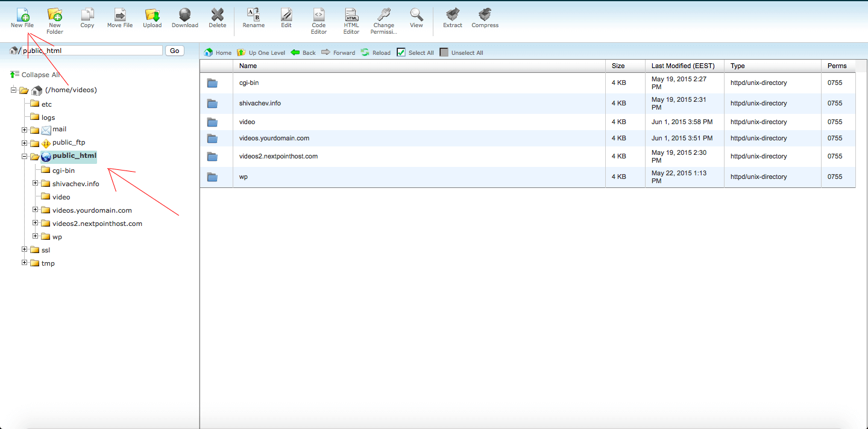
Task: Select video row in file list
Action: pyautogui.click(x=527, y=122)
